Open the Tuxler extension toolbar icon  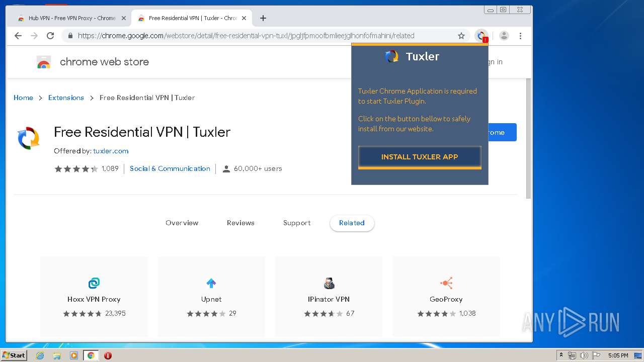pyautogui.click(x=481, y=36)
